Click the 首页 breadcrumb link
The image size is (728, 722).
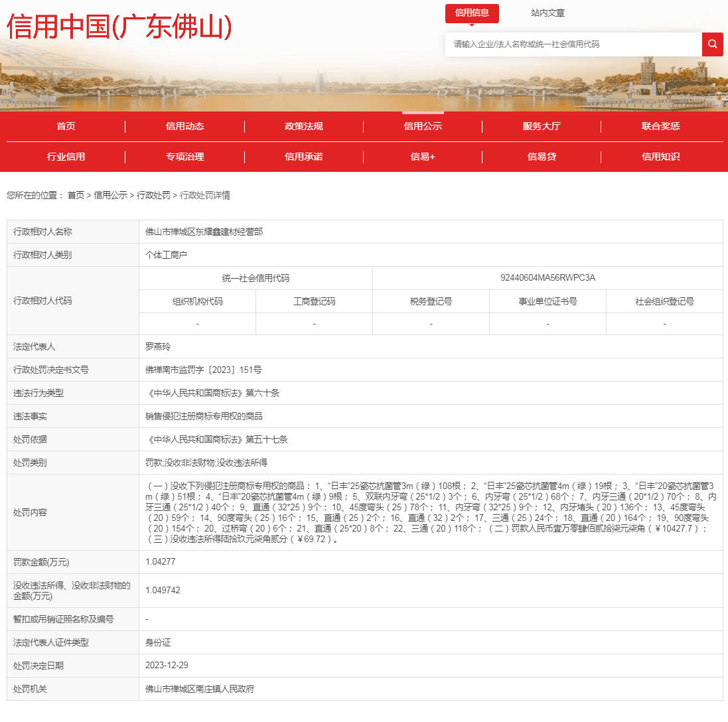pos(76,195)
